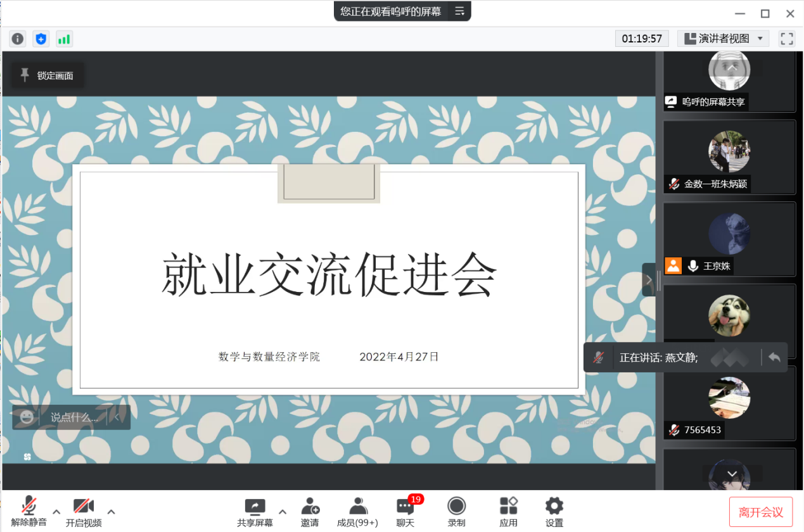804x532 pixels.
Task: Open the Members (99+) list
Action: (x=357, y=512)
